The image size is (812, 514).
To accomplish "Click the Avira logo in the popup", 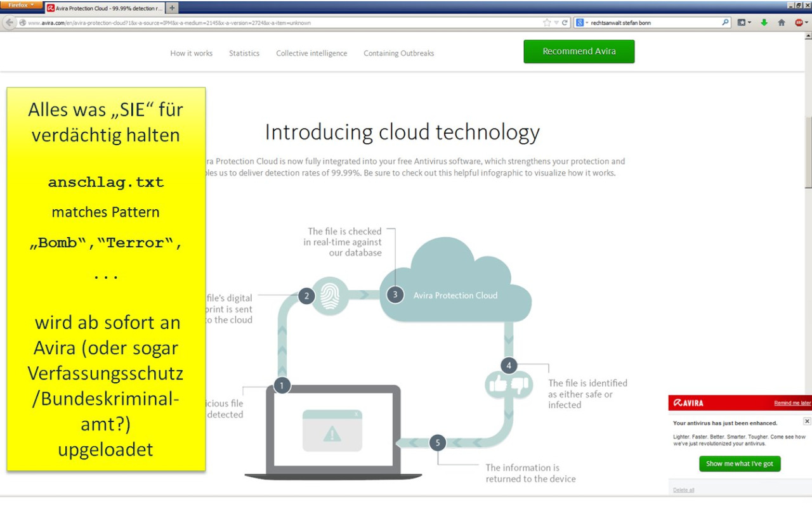I will [x=688, y=402].
